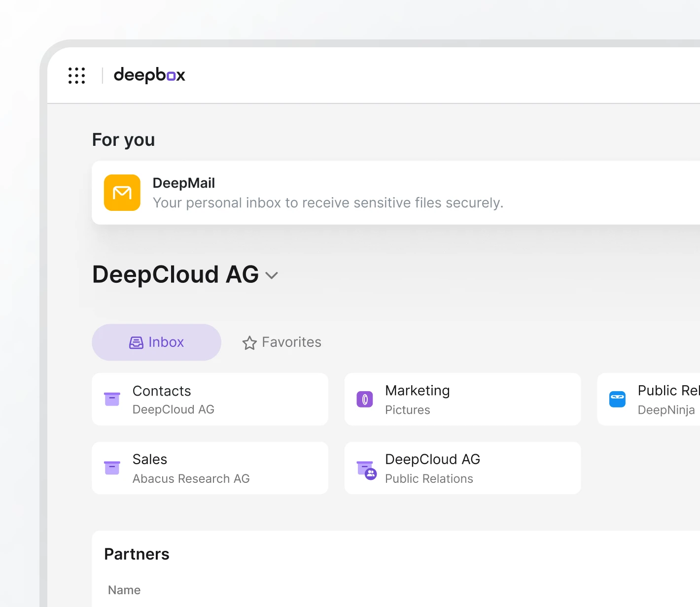Open the app launcher grid icon

(x=76, y=75)
